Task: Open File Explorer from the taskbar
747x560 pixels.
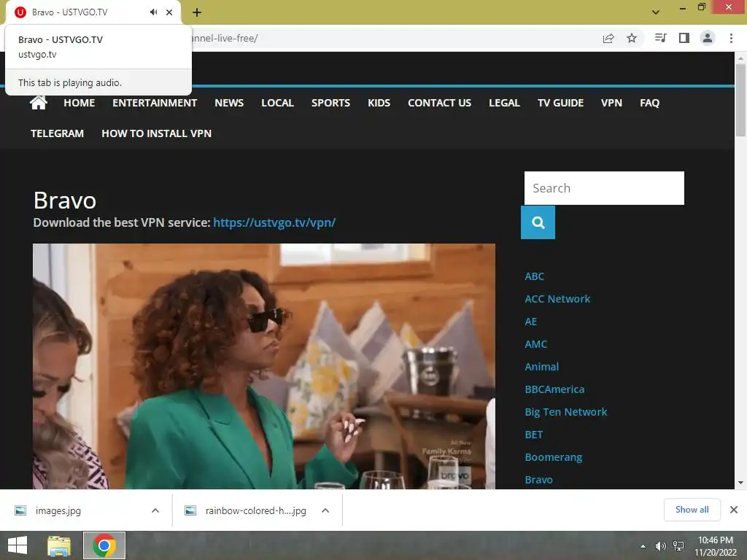Action: click(59, 545)
